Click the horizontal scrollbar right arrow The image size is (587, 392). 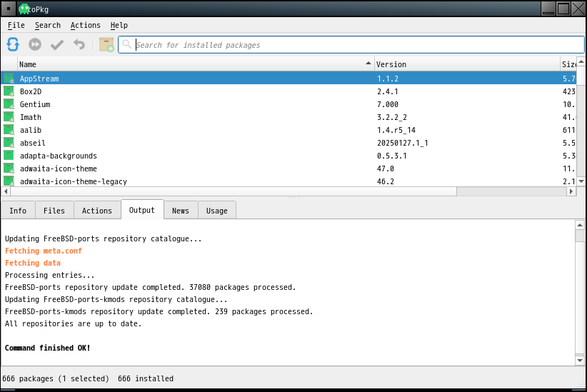[x=571, y=191]
